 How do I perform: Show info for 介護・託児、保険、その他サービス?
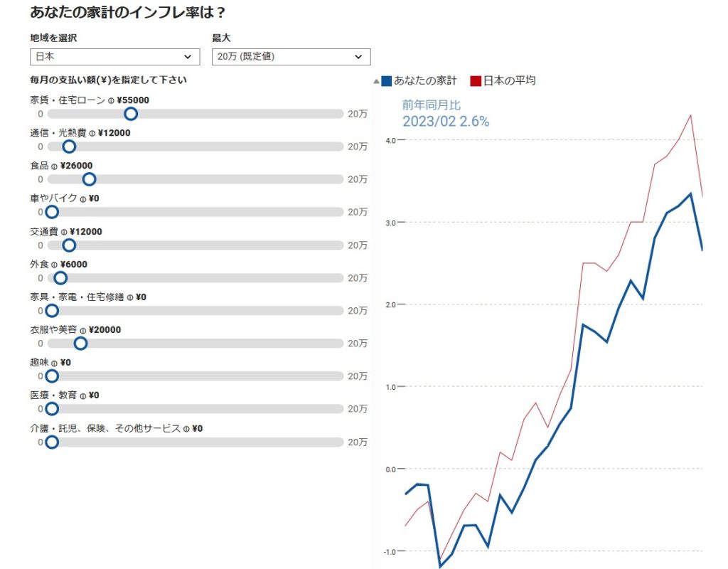[187, 429]
